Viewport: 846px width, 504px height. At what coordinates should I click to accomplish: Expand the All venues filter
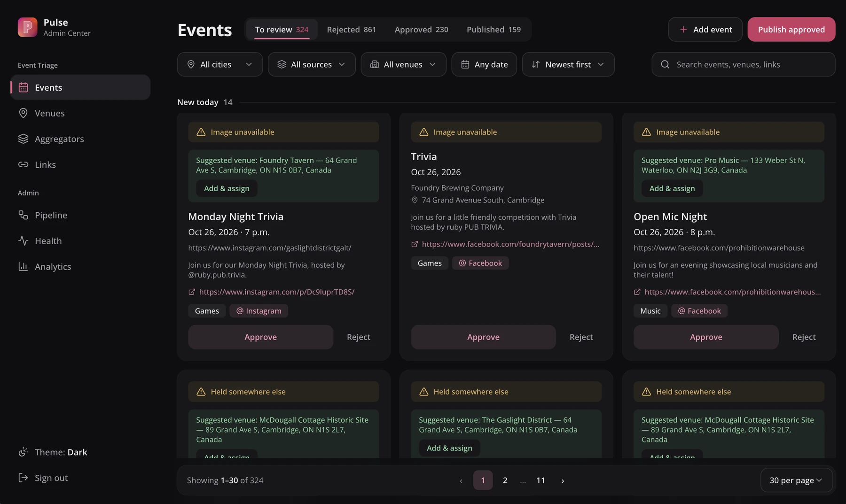[403, 64]
